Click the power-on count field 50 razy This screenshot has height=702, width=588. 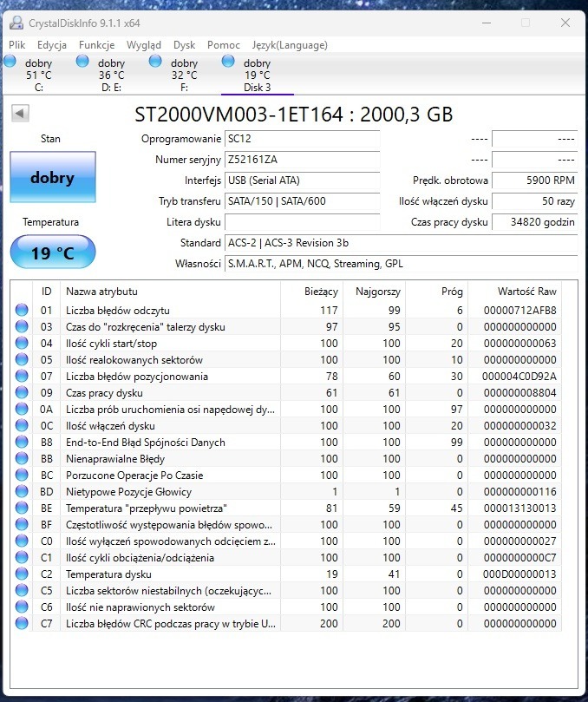[x=535, y=201]
